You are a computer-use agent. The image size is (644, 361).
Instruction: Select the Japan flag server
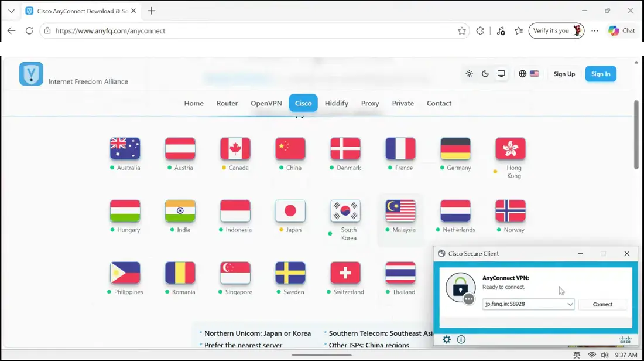click(290, 210)
